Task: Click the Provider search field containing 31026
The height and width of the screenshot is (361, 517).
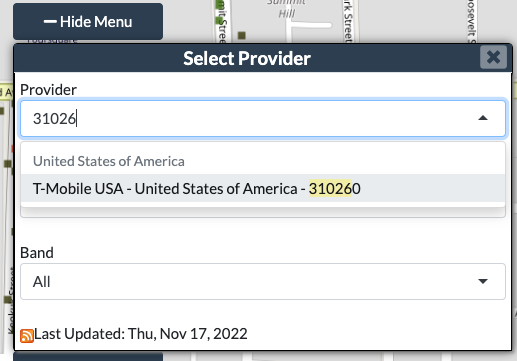Action: click(x=263, y=118)
